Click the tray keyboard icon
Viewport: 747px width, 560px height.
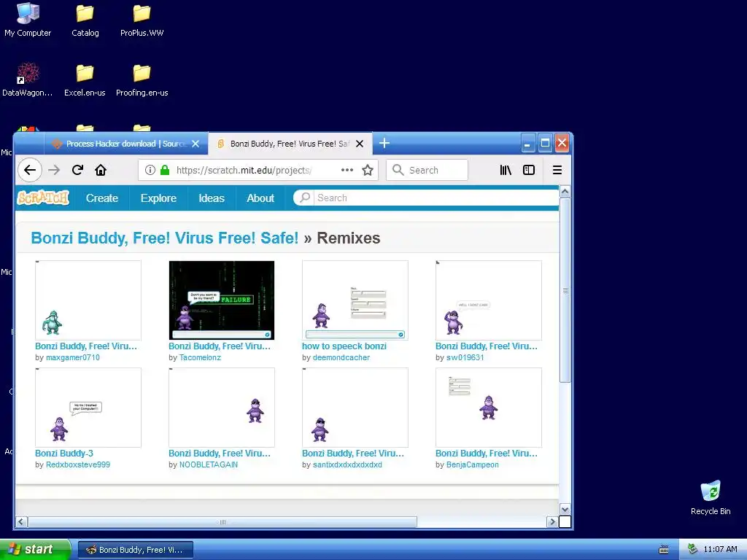pyautogui.click(x=664, y=550)
